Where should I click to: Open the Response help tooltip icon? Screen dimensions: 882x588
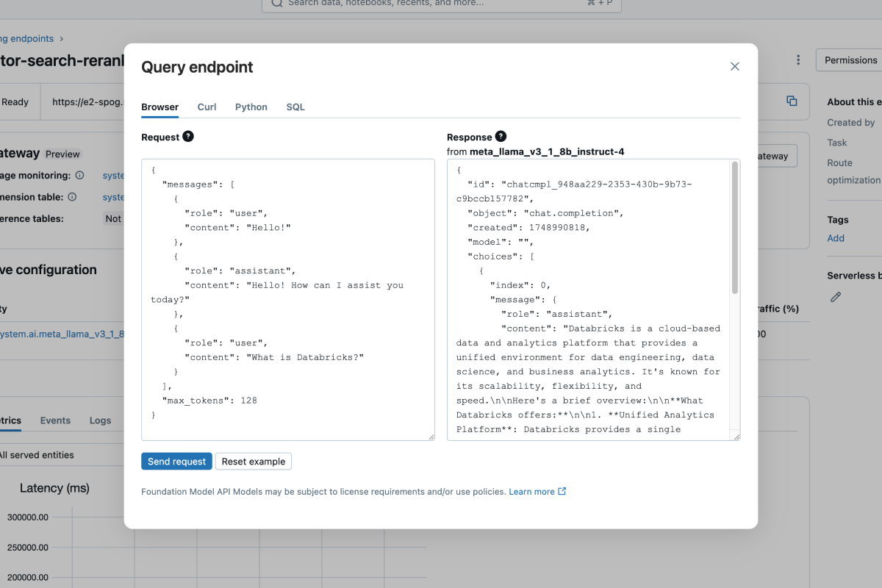point(503,137)
